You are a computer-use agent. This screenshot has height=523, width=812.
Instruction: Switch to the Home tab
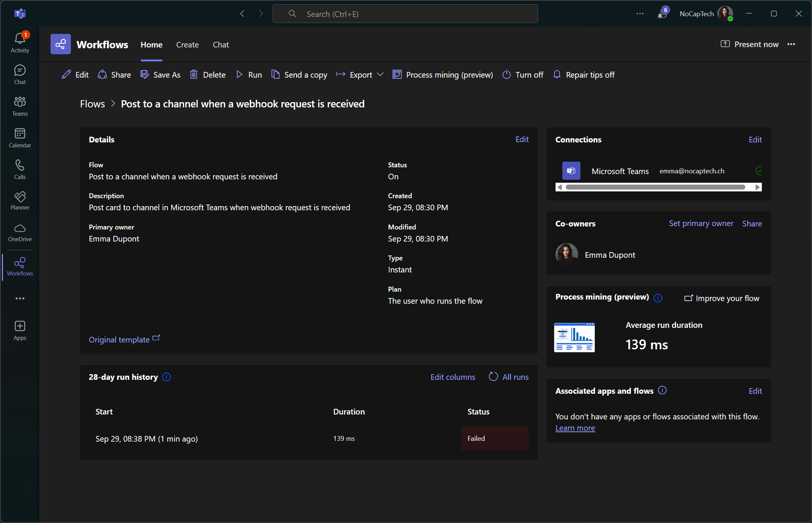click(x=152, y=44)
